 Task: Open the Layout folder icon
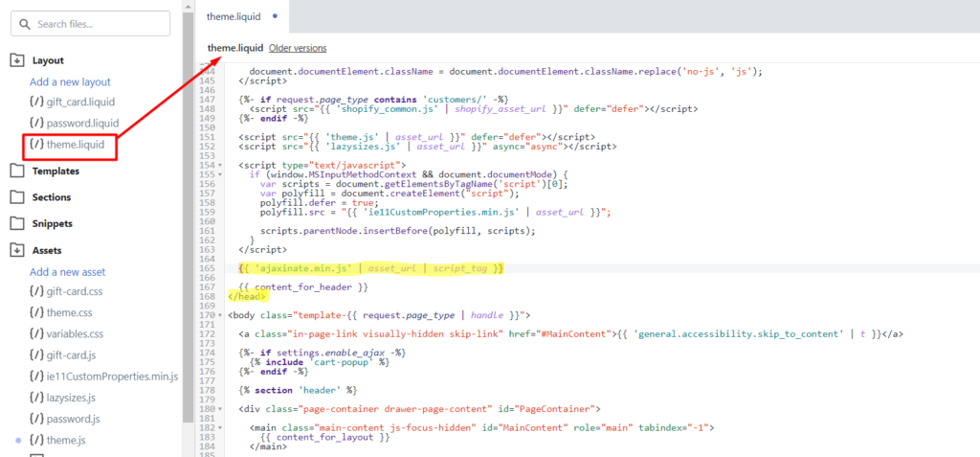17,60
